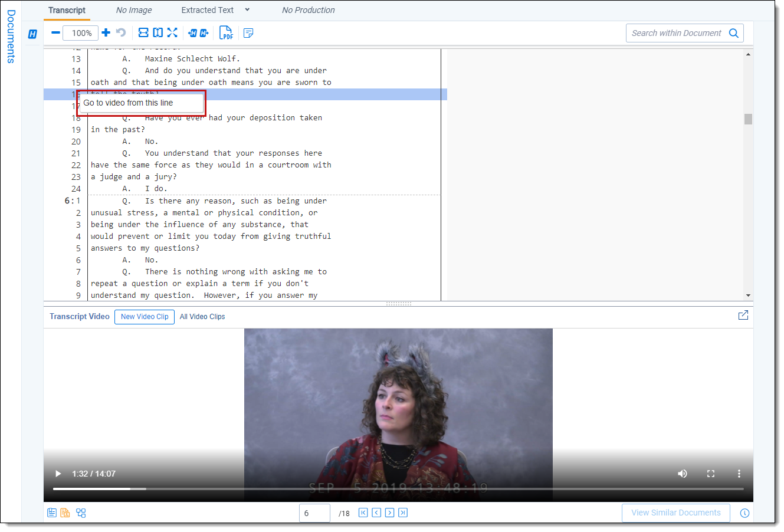
Task: Open the annotations notes icon in toolbar
Action: click(x=248, y=33)
